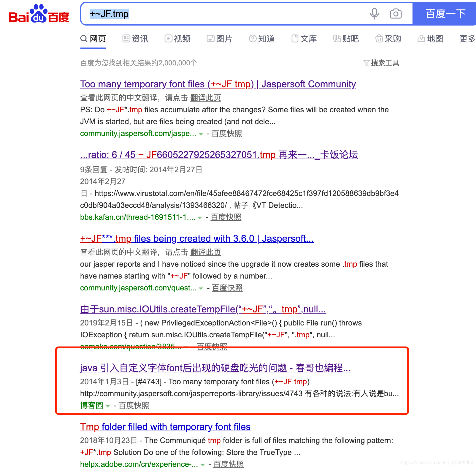This screenshot has width=476, height=468.
Task: Expand dropdown arrow beside bbs.kafan.cn URL
Action: click(200, 218)
